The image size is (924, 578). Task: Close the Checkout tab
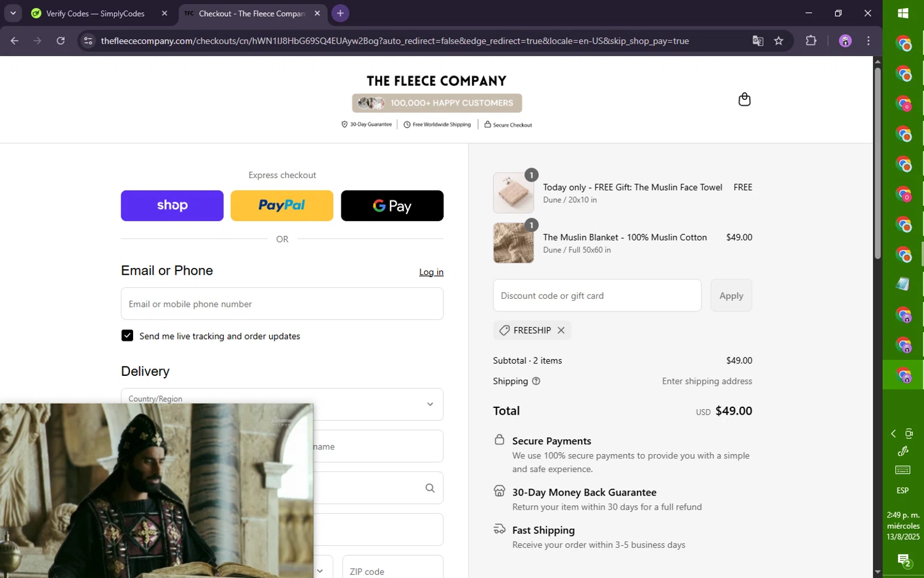[x=317, y=13]
